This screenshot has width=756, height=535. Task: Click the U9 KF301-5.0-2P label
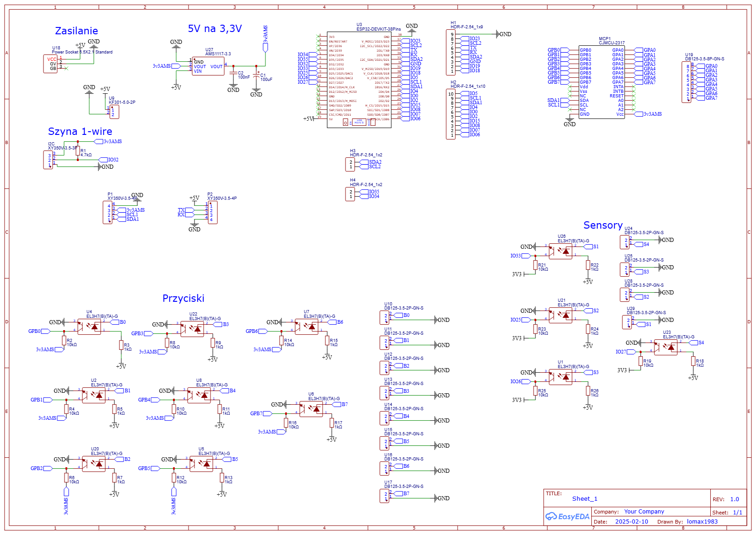tap(122, 100)
